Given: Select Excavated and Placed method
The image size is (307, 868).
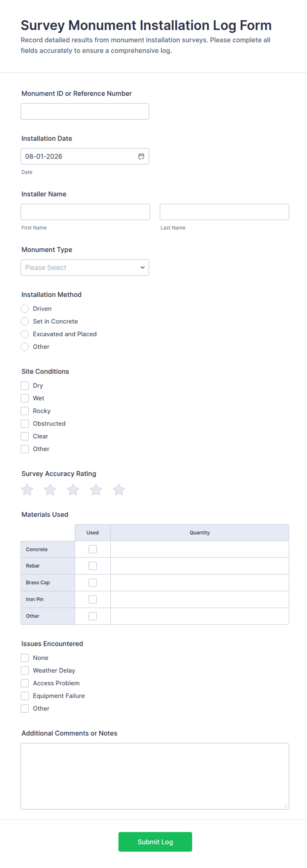Looking at the screenshot, I should (25, 334).
